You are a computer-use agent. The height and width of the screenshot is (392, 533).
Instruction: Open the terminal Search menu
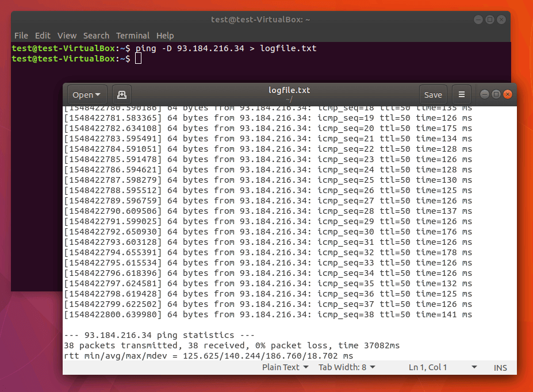96,35
